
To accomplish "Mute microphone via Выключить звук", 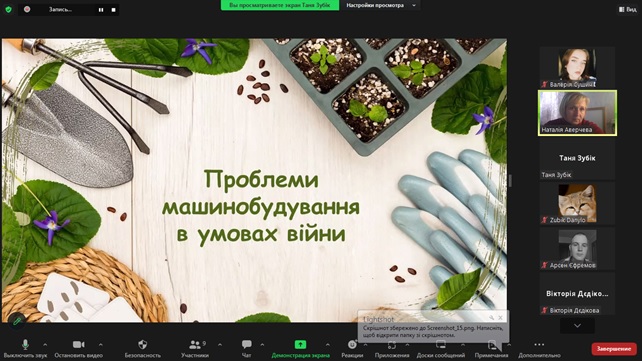I will [25, 349].
